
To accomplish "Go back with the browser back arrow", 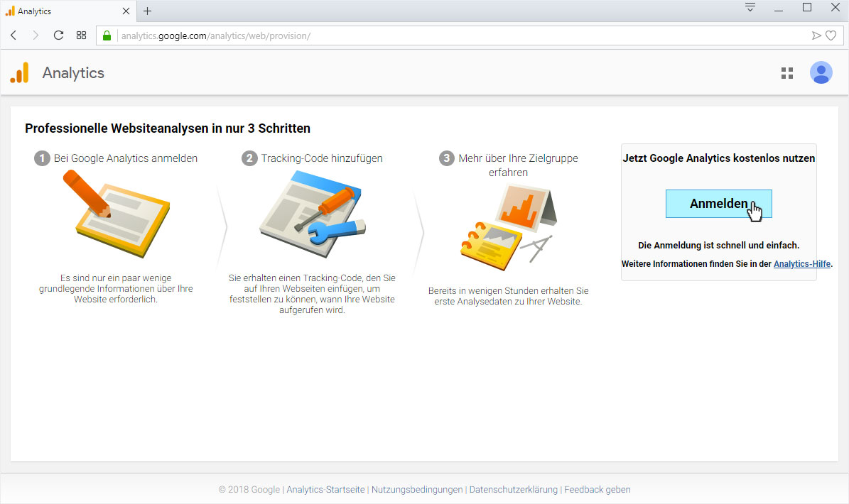I will point(14,35).
